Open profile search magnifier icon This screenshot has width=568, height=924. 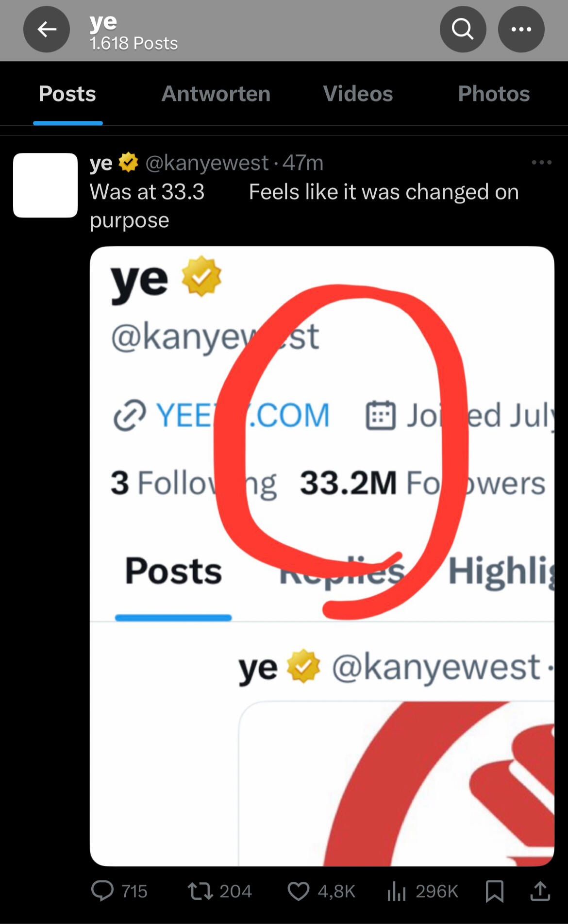pyautogui.click(x=463, y=30)
